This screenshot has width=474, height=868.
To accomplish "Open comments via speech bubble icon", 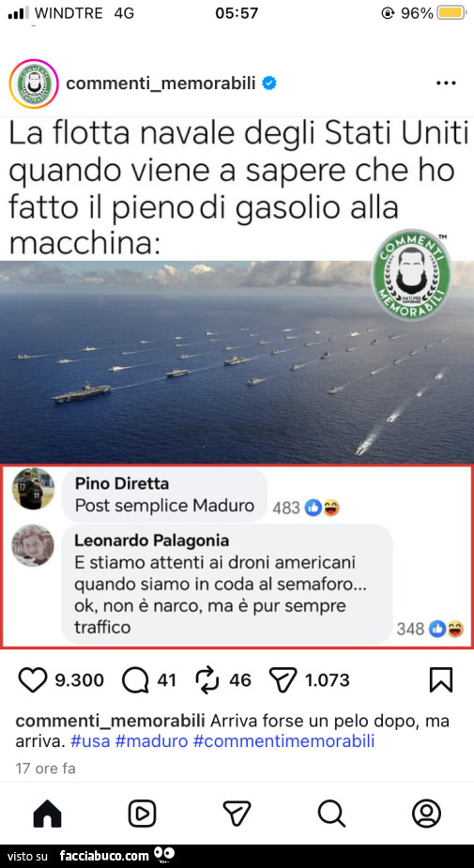I will (134, 680).
